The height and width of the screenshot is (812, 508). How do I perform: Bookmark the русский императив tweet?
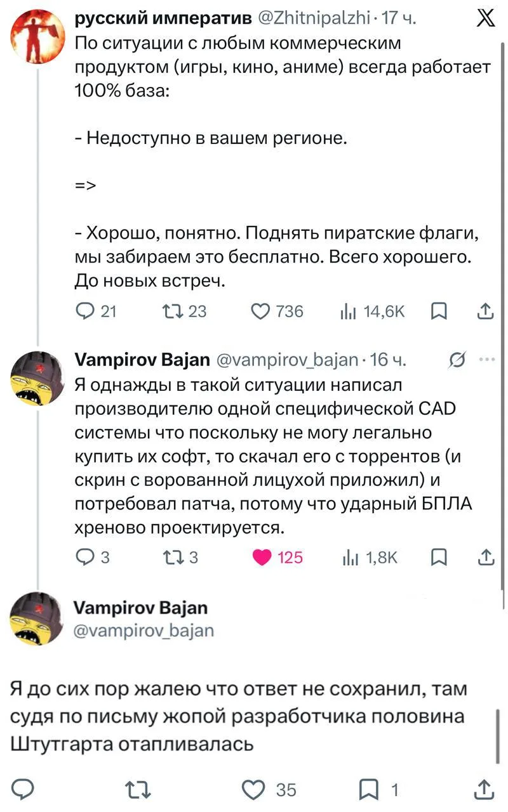click(438, 311)
